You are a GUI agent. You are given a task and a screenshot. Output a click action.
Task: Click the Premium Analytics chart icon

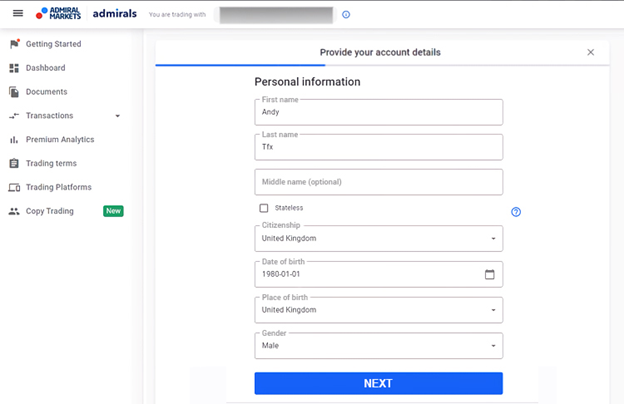click(14, 140)
